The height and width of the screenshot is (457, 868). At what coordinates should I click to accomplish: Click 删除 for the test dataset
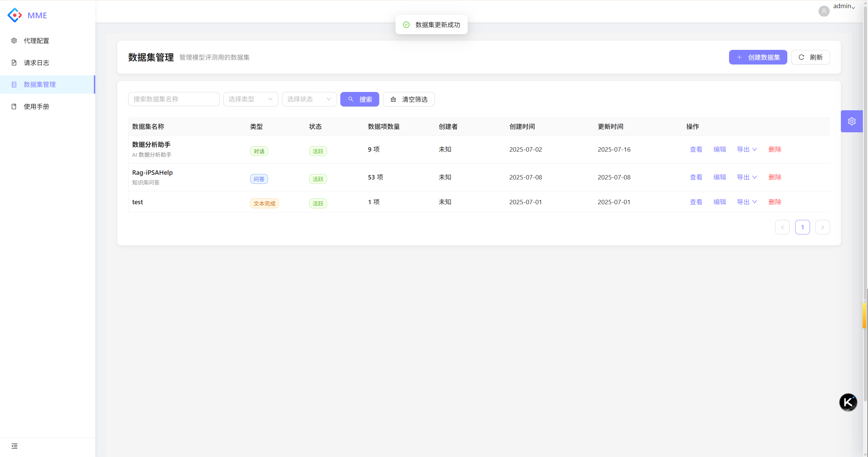point(774,202)
